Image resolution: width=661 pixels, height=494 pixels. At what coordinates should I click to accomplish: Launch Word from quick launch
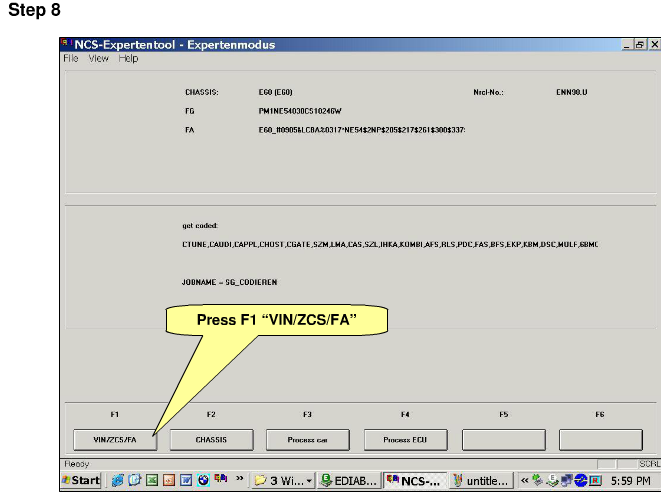coord(186,480)
